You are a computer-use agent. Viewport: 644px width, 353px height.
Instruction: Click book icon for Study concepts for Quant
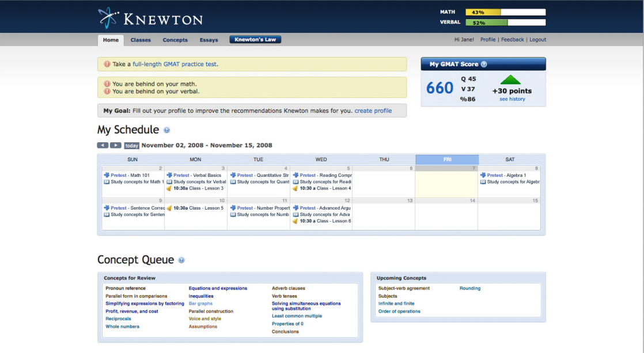pos(233,182)
